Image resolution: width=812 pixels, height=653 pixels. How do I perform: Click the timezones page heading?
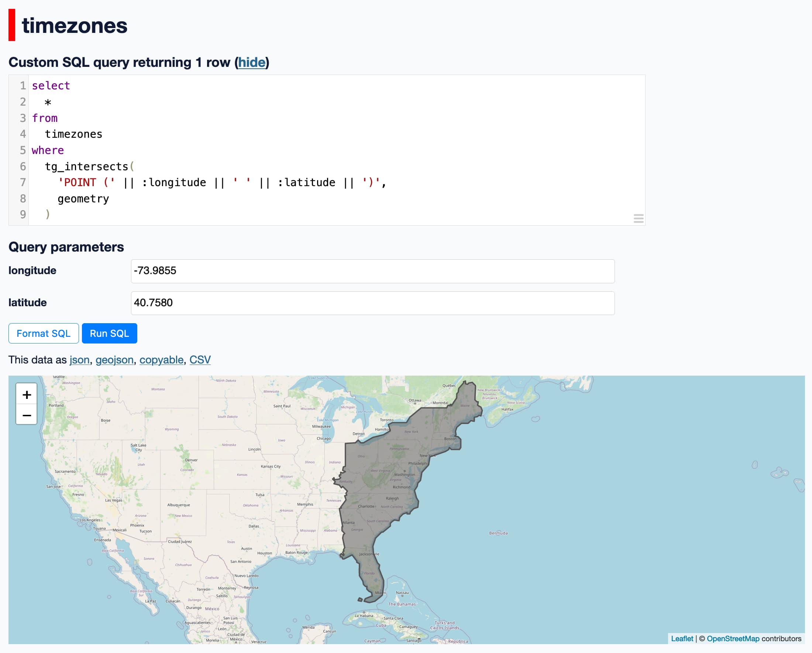tap(75, 25)
